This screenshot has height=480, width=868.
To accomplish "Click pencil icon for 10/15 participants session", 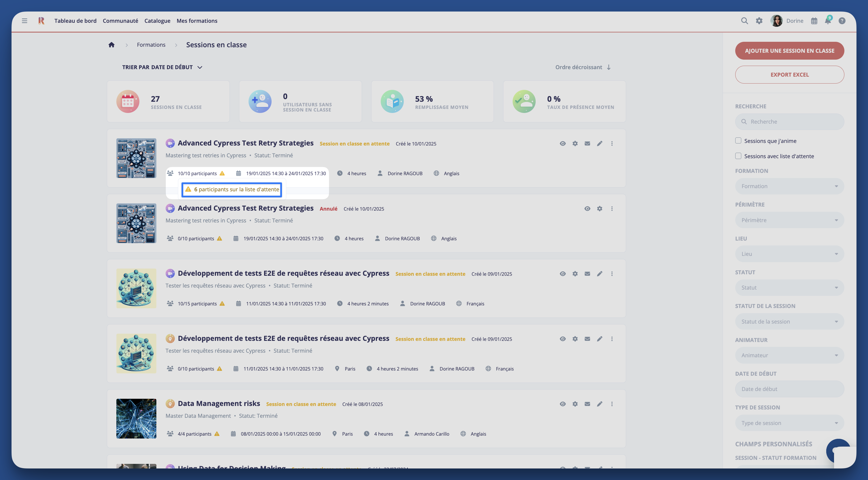I will (x=599, y=274).
